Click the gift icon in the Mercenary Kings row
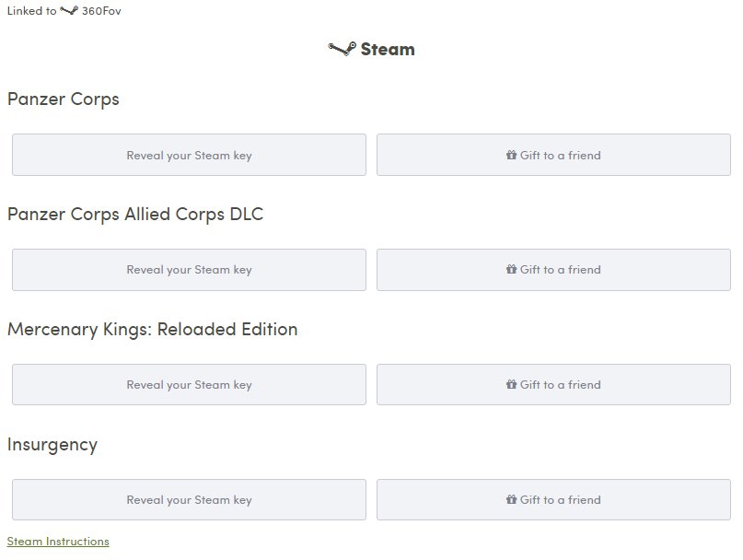 [x=511, y=385]
